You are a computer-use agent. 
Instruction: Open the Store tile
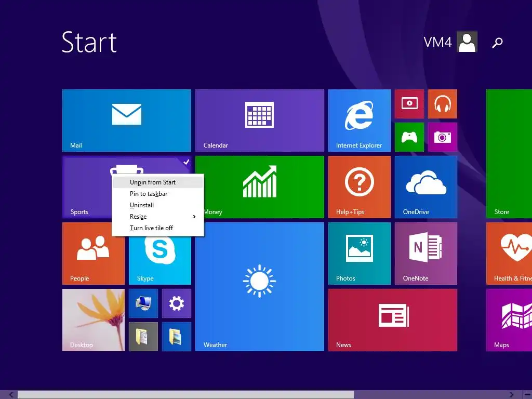pyautogui.click(x=509, y=154)
